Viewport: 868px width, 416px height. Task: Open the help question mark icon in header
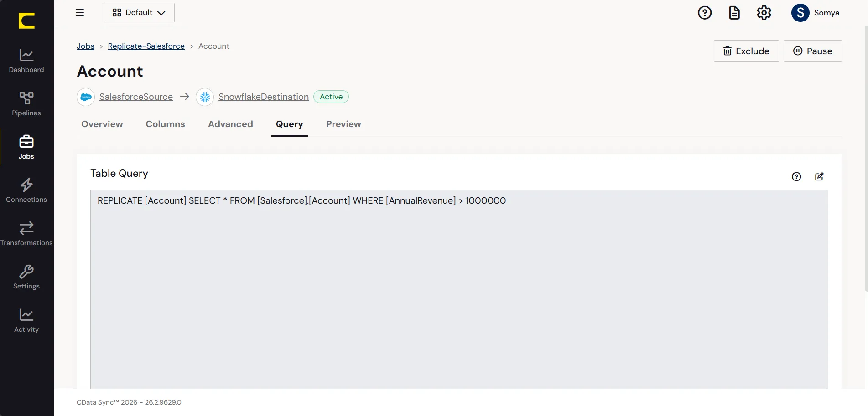click(705, 13)
